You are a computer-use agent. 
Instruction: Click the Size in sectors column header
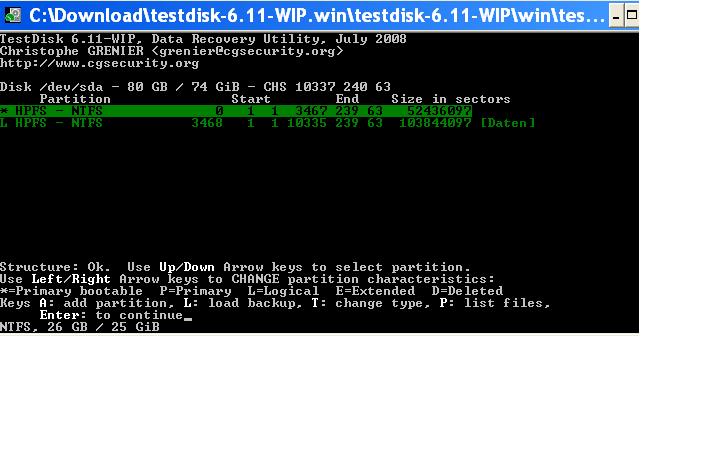(450, 99)
